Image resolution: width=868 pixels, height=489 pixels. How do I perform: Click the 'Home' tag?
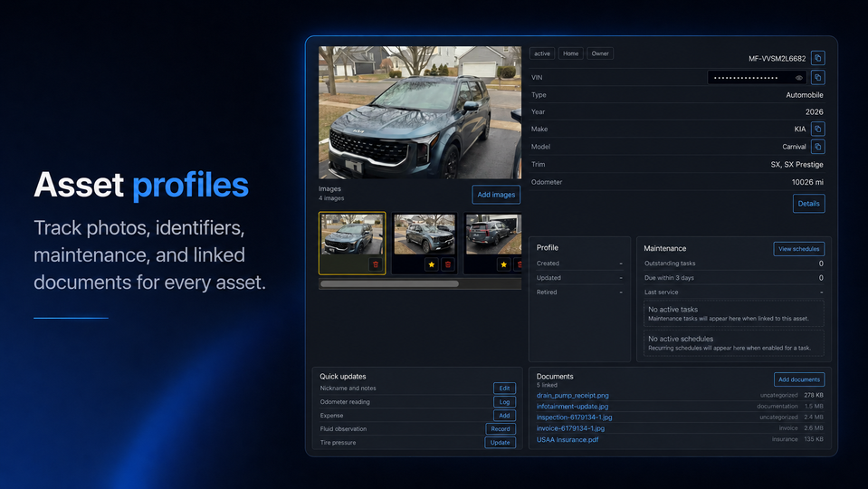coord(571,53)
